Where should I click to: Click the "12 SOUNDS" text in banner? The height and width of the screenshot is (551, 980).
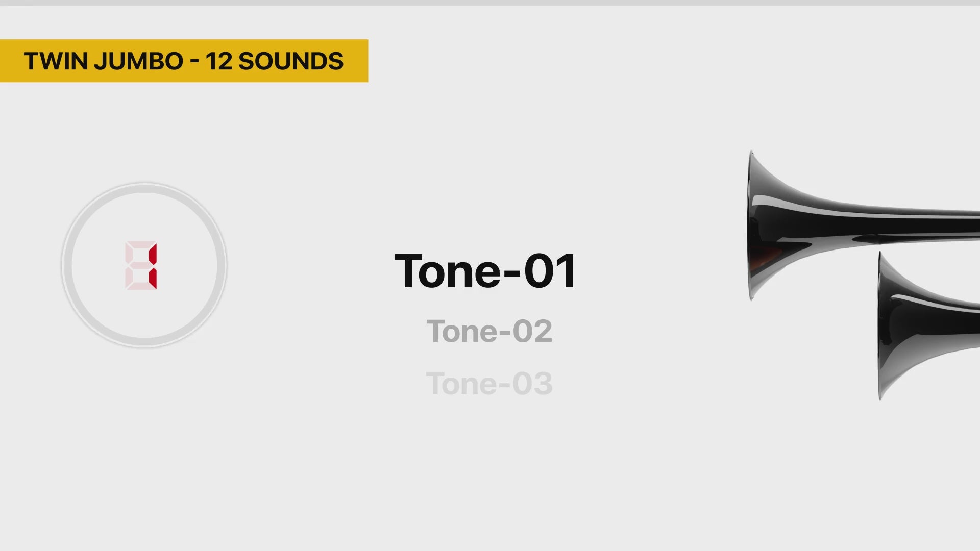275,61
